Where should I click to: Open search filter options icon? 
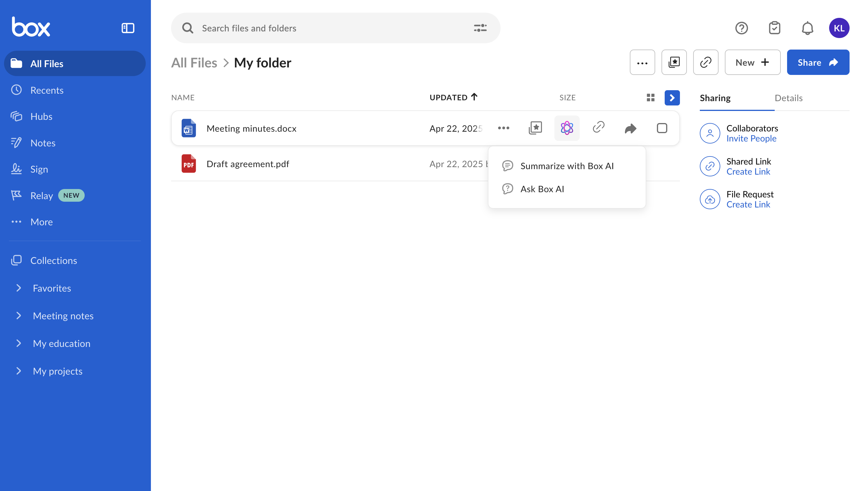[x=480, y=28]
